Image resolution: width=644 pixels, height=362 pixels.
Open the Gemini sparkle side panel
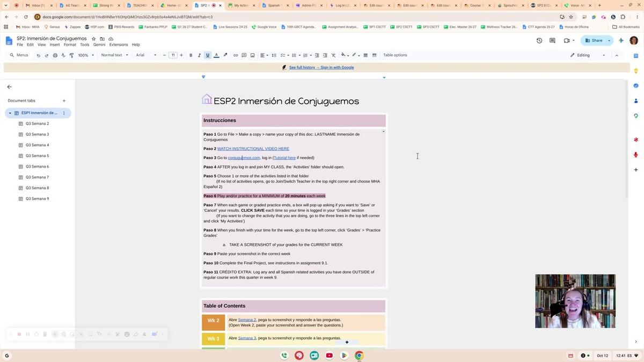621,40
